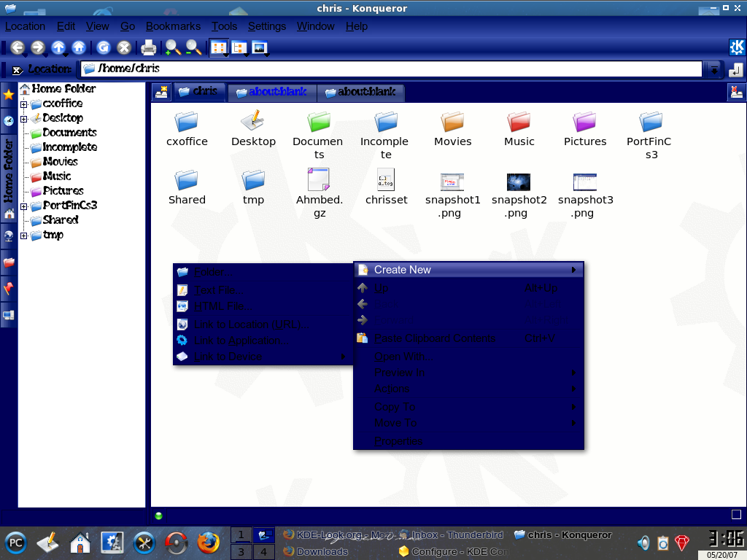Switch to virtual desktop 3 in pager

tap(241, 551)
